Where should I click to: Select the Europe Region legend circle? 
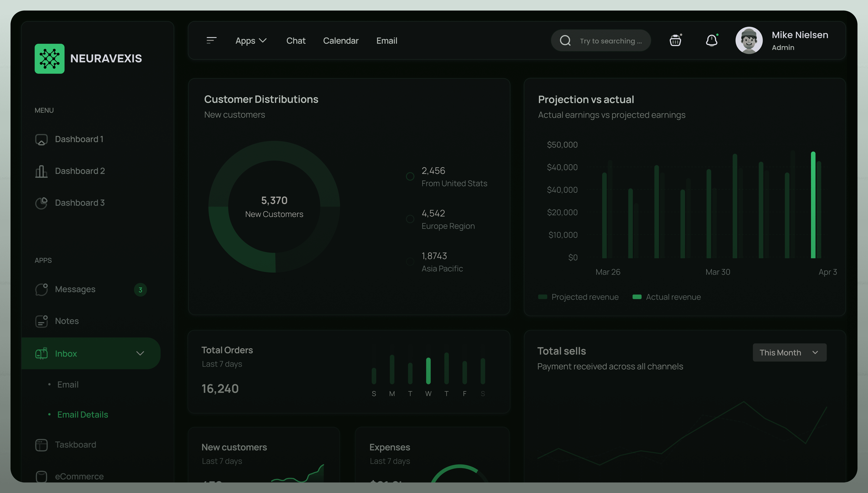click(x=410, y=219)
